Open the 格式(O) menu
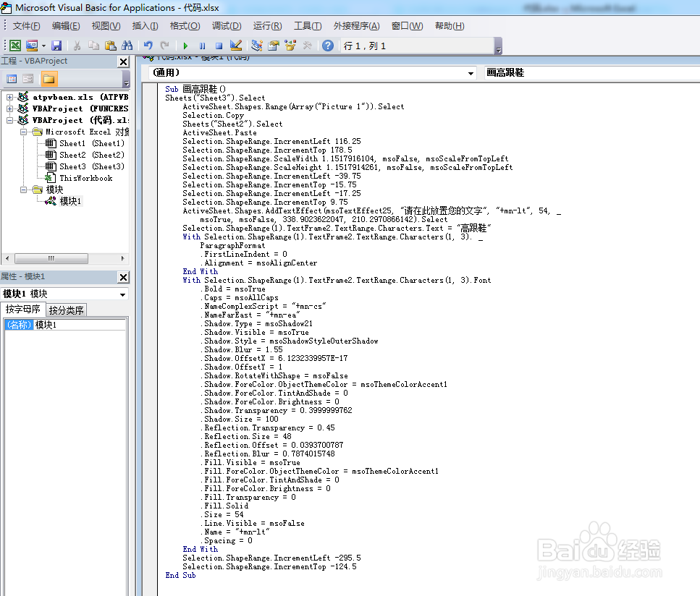This screenshot has height=596, width=700. [185, 26]
